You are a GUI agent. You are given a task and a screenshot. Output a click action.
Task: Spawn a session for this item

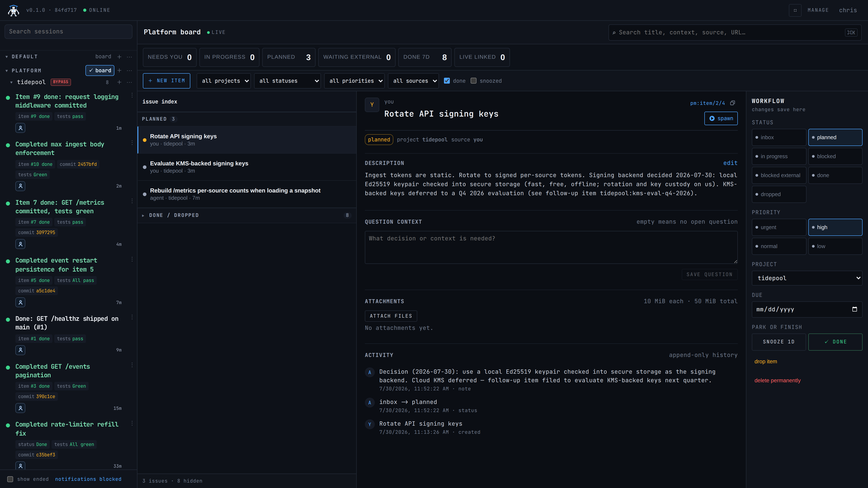(721, 119)
